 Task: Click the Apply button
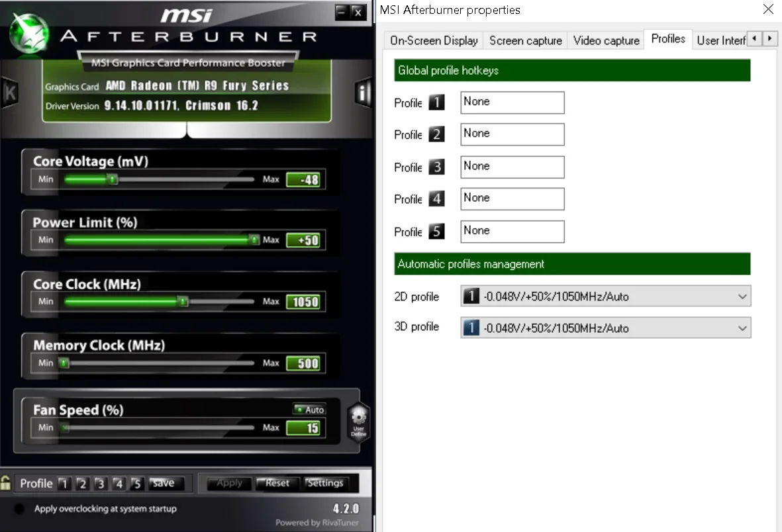pyautogui.click(x=229, y=483)
